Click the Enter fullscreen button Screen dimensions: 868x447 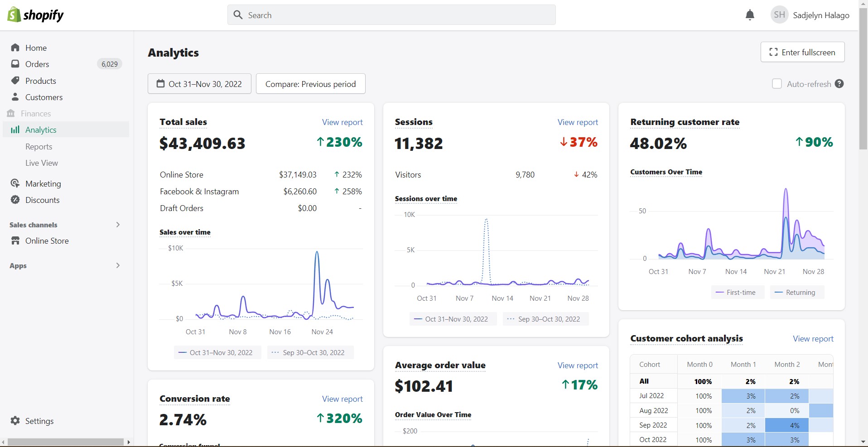[x=802, y=52]
